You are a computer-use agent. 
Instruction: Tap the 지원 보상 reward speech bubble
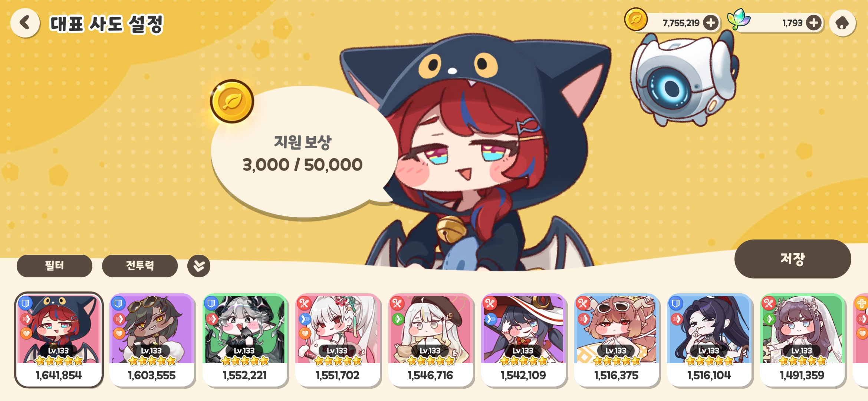click(x=302, y=153)
